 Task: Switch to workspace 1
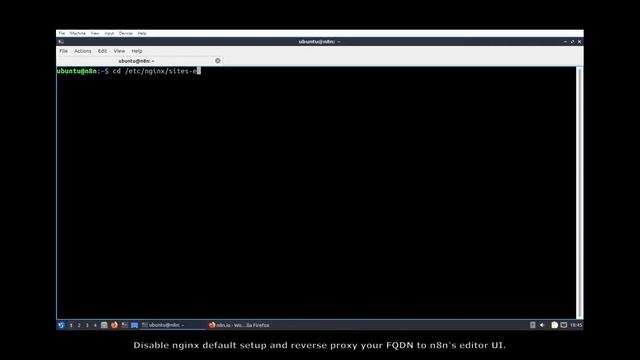coord(71,325)
